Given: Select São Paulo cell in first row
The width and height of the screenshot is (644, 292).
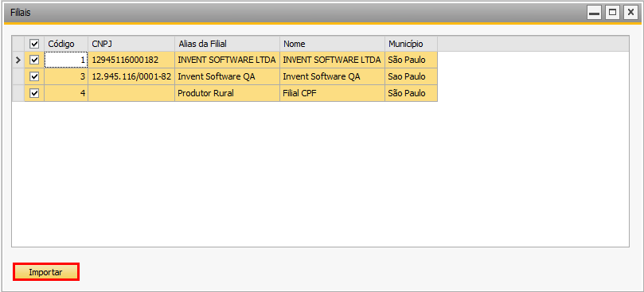Looking at the screenshot, I should pos(411,60).
